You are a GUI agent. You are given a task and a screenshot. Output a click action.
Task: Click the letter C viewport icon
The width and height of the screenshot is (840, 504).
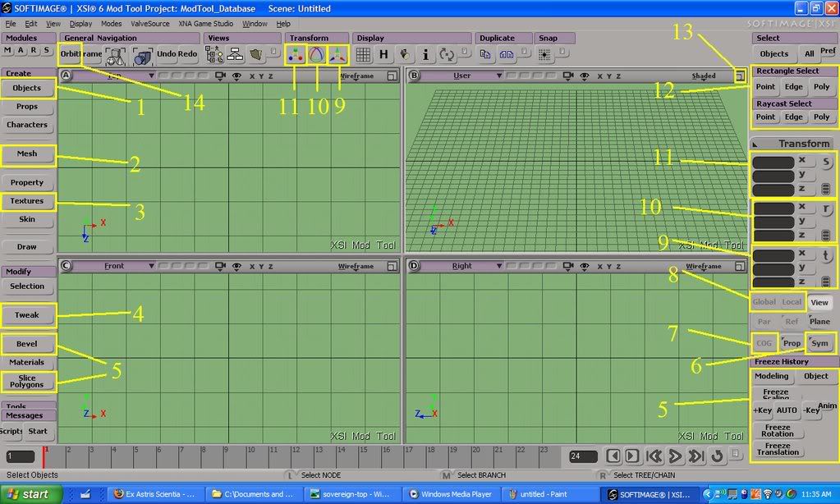(x=66, y=266)
